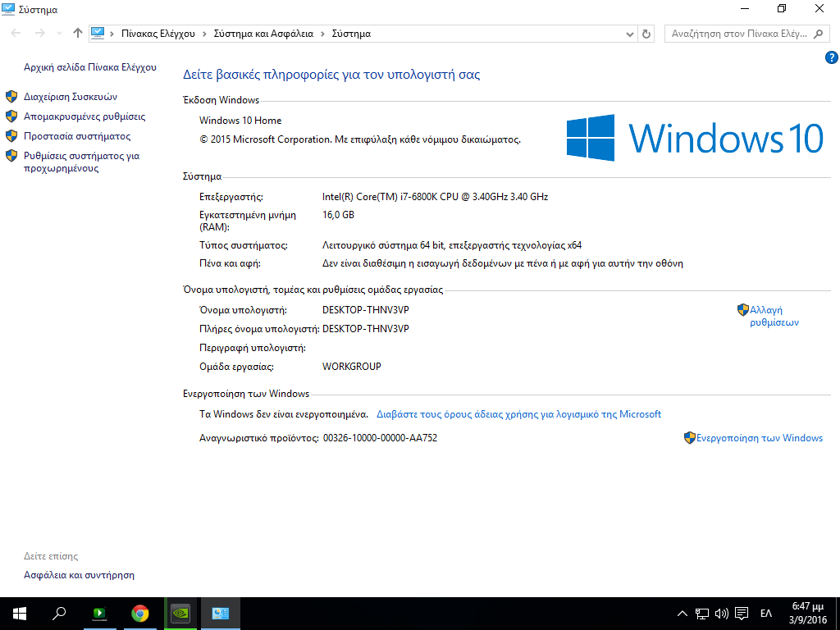Click the help question mark icon
Image resolution: width=840 pixels, height=630 pixels.
pyautogui.click(x=832, y=57)
